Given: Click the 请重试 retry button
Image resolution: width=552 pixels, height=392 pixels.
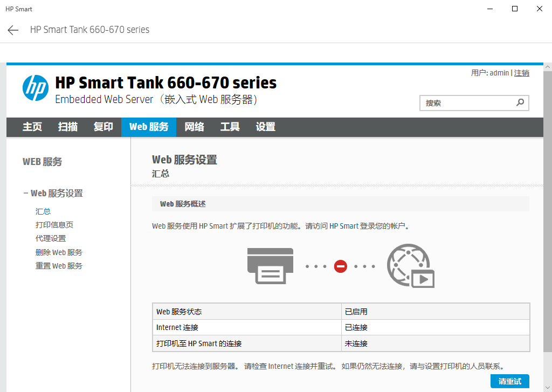Looking at the screenshot, I should click(509, 381).
